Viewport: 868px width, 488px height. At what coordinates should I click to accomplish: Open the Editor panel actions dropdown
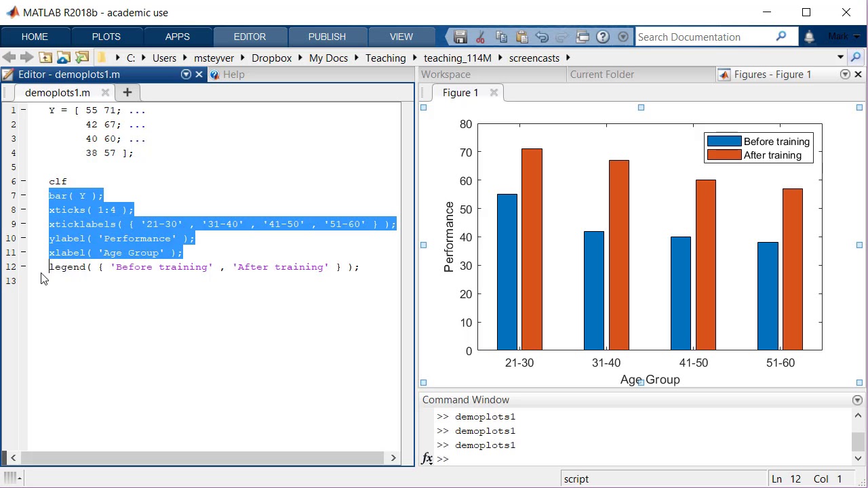click(186, 75)
